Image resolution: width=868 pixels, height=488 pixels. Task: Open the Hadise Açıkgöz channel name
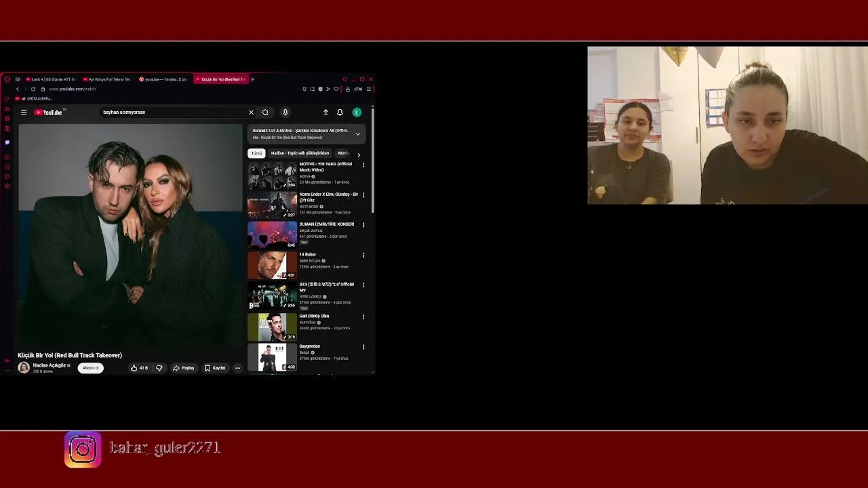point(50,365)
